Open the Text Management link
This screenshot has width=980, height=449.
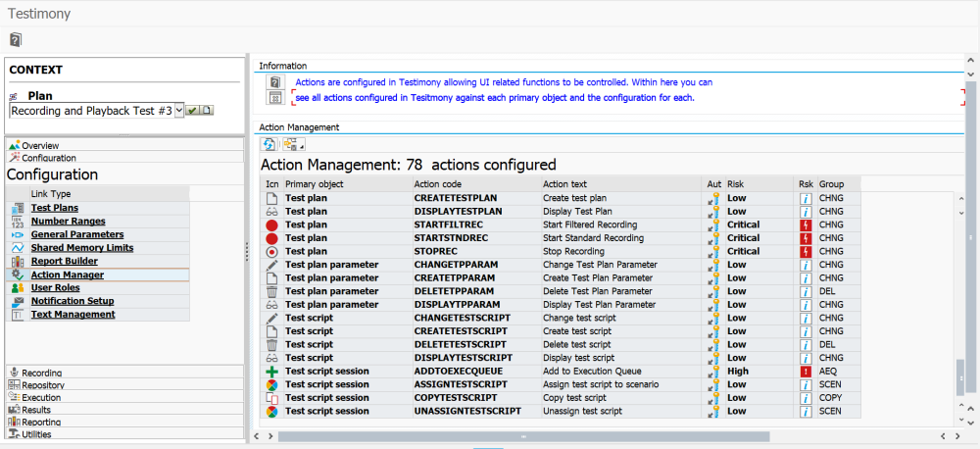(73, 315)
